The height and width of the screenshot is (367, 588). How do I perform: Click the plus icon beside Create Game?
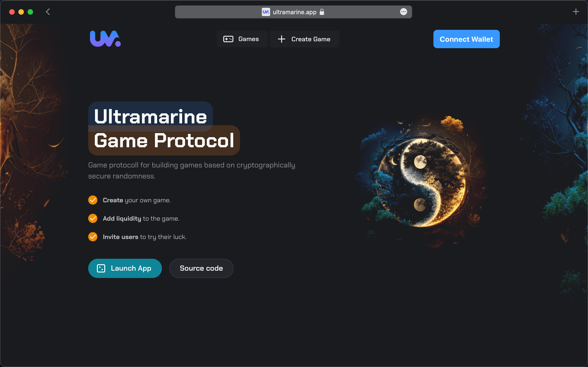281,39
